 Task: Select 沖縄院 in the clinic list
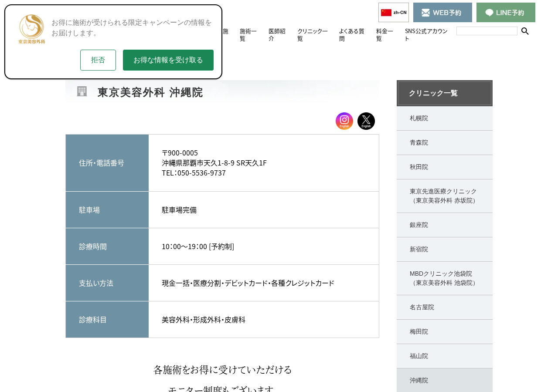tap(445, 380)
